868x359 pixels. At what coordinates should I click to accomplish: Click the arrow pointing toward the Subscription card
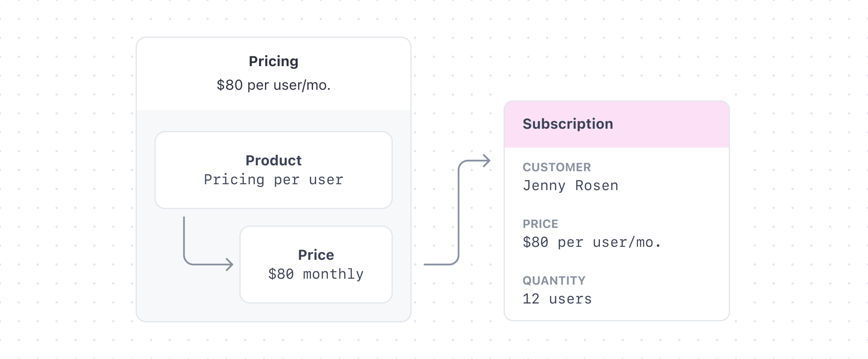(x=458, y=213)
